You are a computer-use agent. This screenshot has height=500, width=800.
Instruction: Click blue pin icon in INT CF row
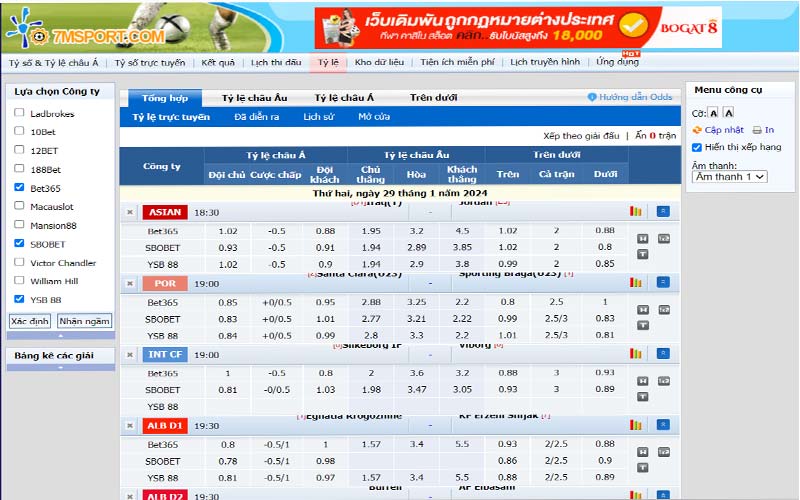pyautogui.click(x=663, y=353)
